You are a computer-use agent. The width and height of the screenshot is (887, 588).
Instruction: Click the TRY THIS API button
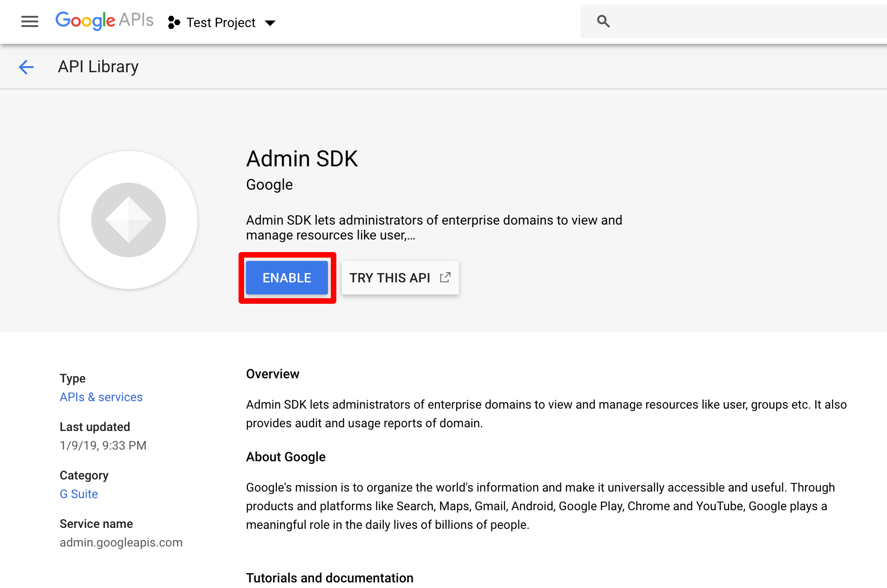[400, 278]
